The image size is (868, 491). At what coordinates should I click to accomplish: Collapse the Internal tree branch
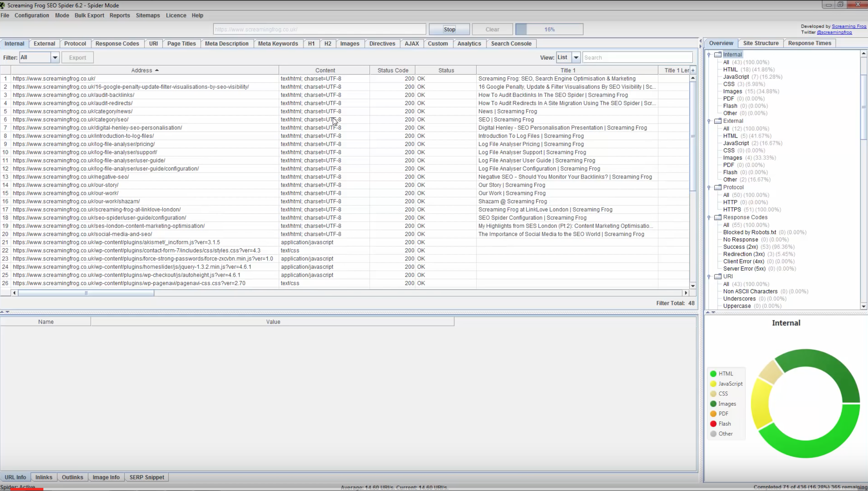click(x=709, y=55)
